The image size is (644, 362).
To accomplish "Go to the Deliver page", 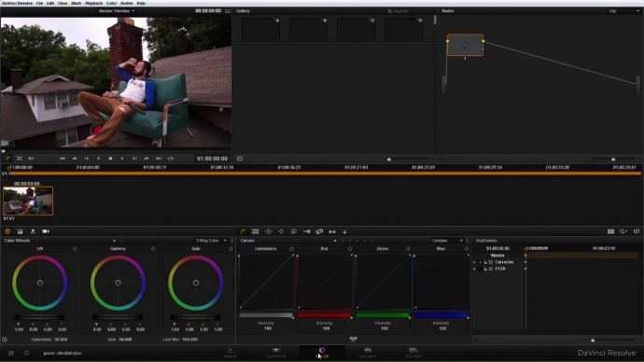I will tap(413, 353).
